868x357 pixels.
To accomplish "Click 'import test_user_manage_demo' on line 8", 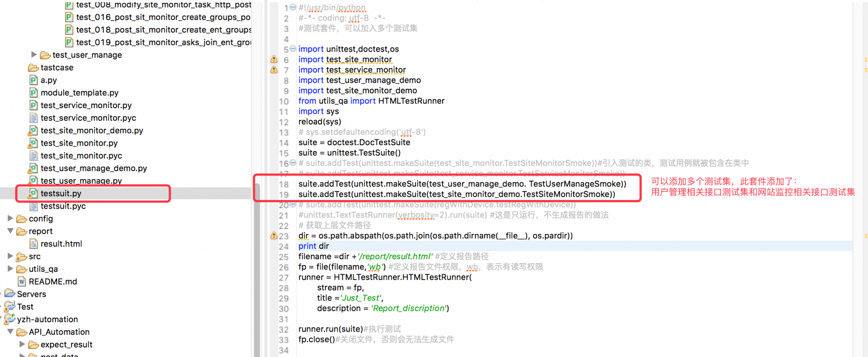I will coord(359,80).
